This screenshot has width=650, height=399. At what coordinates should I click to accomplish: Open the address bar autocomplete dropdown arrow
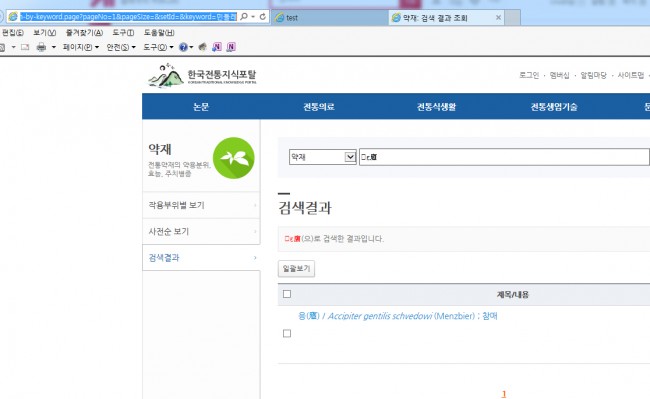tap(253, 17)
